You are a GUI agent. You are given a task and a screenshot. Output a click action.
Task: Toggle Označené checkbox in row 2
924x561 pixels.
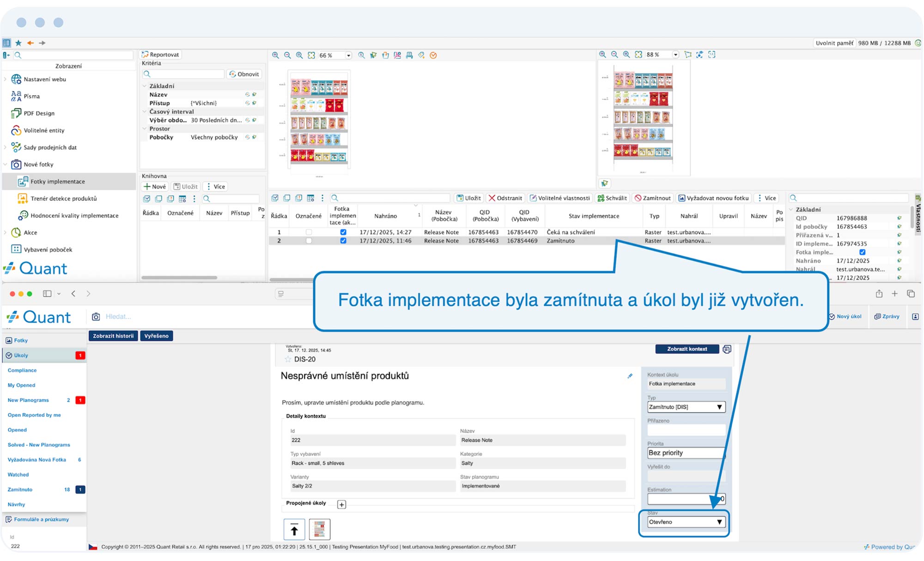[x=309, y=241]
